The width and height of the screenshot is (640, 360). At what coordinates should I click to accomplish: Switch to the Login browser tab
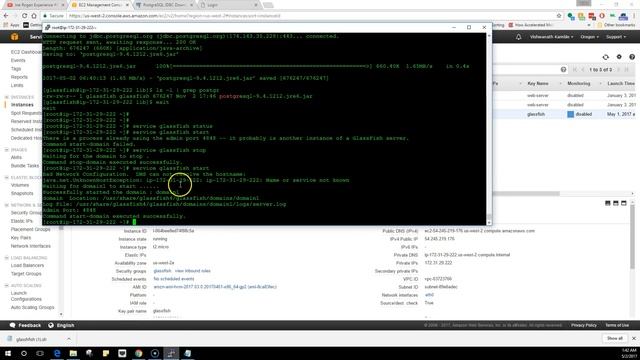[x=229, y=5]
